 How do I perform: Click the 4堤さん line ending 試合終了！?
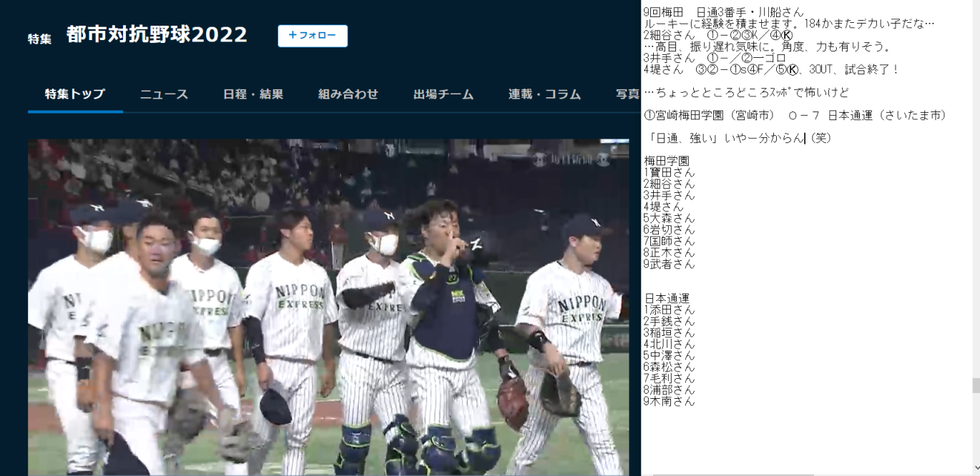coord(771,69)
